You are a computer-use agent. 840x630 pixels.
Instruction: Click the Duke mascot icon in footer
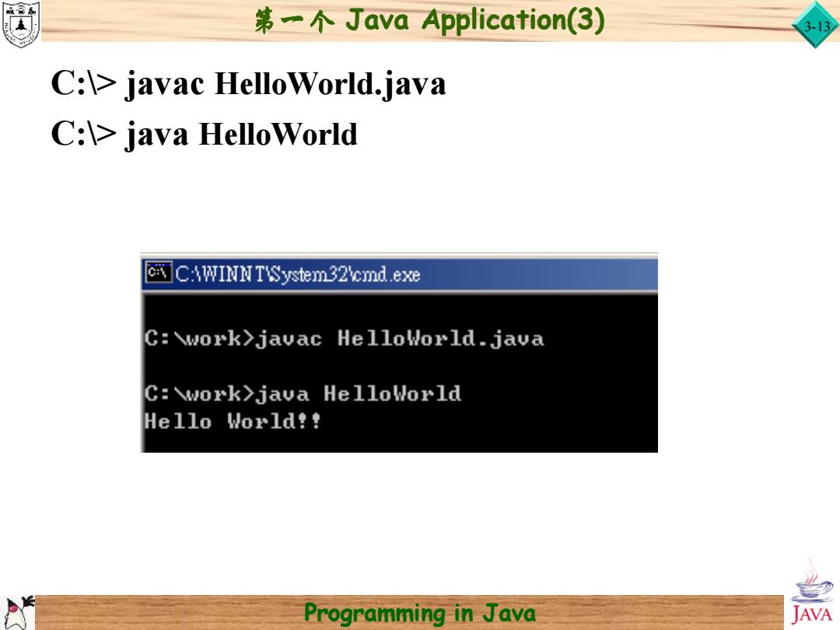point(18,612)
